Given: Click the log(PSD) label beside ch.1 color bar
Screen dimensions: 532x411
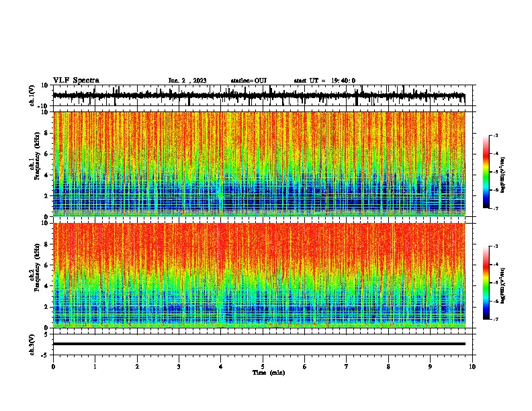Looking at the screenshot, I should pyautogui.click(x=503, y=175).
